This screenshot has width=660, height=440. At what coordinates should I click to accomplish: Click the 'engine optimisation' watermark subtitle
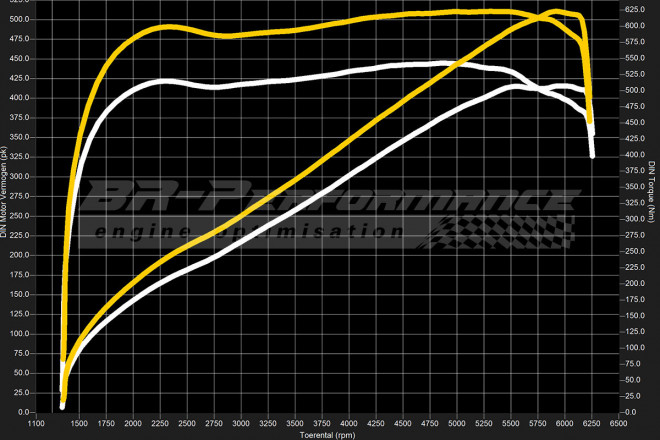pyautogui.click(x=238, y=232)
